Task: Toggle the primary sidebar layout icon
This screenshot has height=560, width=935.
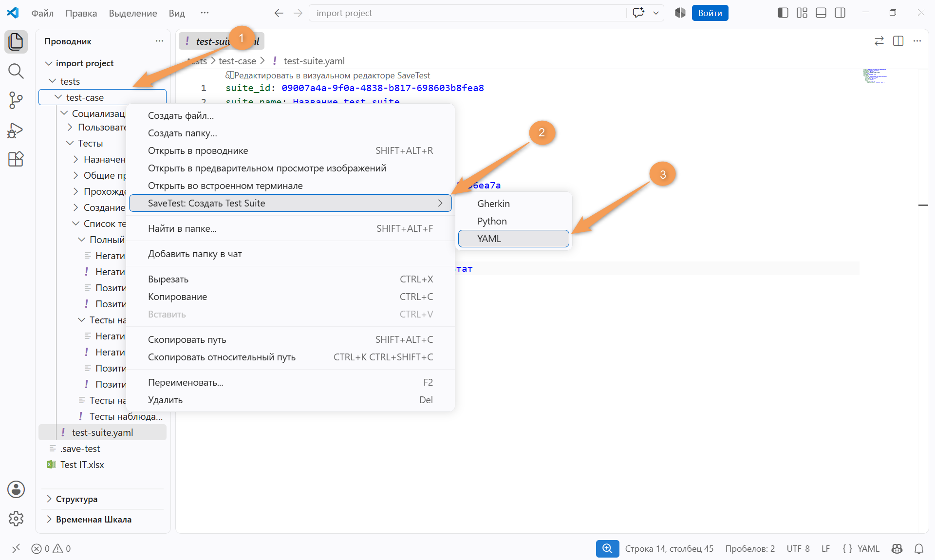Action: click(783, 13)
